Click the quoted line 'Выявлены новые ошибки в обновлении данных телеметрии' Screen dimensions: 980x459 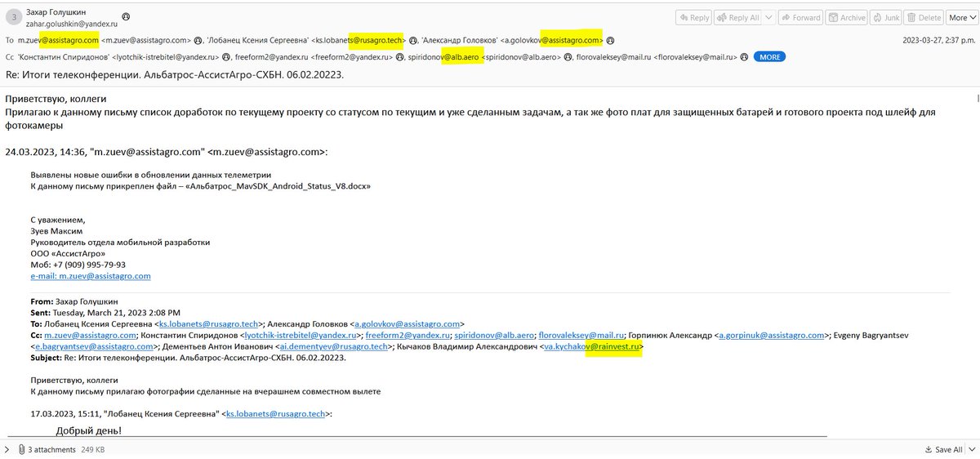tap(150, 175)
